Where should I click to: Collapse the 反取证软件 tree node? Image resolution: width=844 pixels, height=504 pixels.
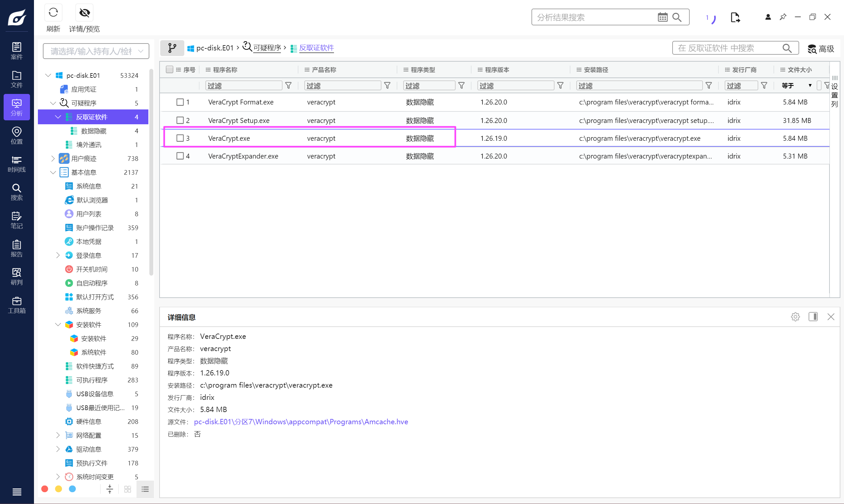pos(58,117)
